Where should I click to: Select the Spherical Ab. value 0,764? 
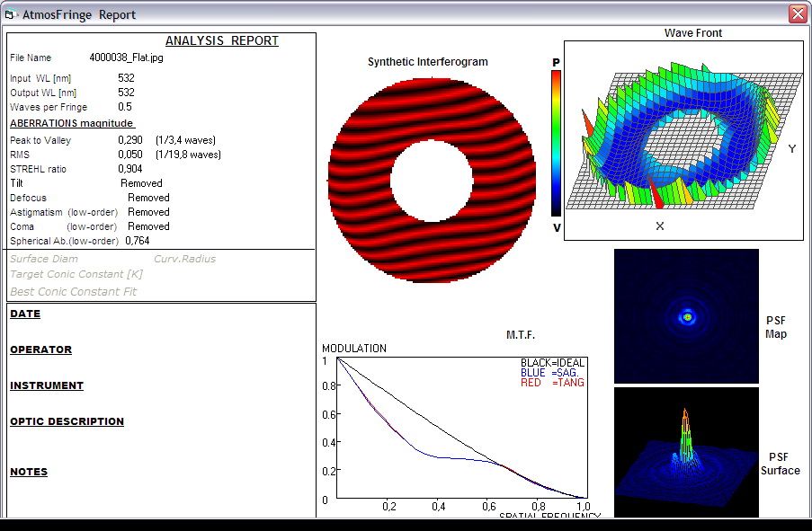(138, 241)
